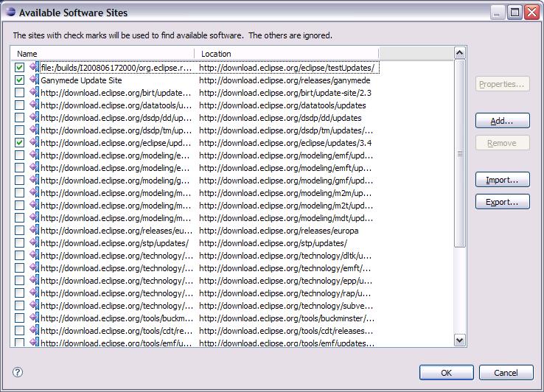Click the Eclipse icon in the title bar
This screenshot has height=392, width=544.
pyautogui.click(x=11, y=12)
